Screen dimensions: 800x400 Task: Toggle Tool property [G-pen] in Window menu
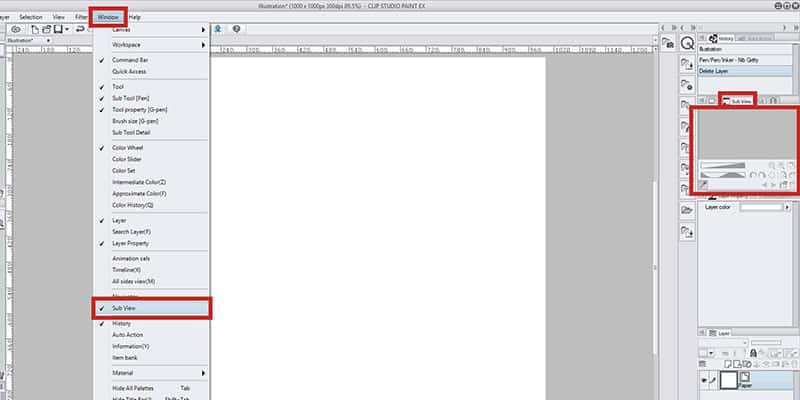(151, 110)
